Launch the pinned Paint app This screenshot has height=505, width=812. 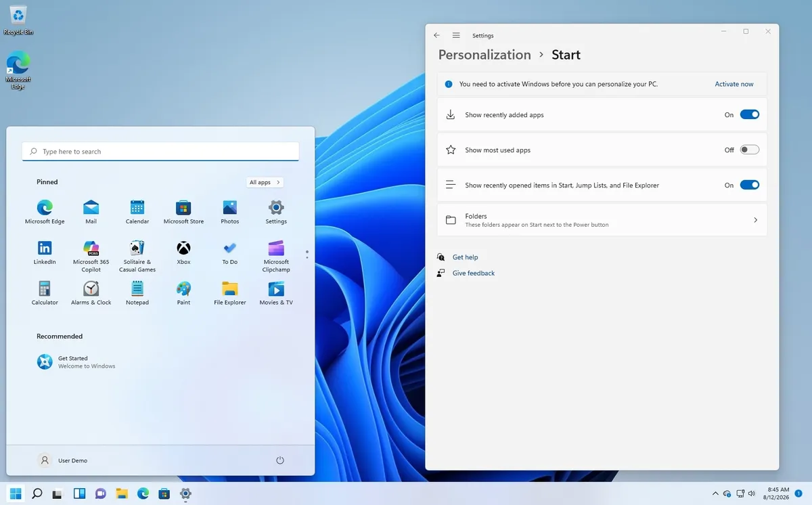[x=183, y=293]
